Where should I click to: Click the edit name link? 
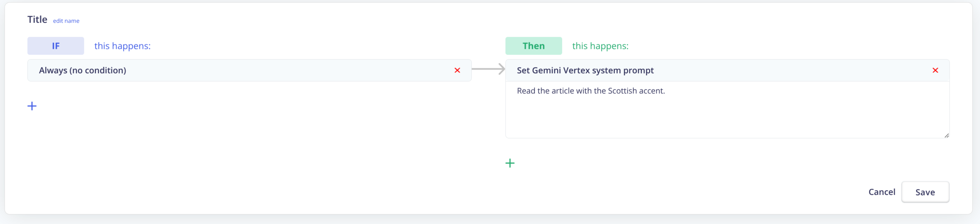[x=66, y=21]
